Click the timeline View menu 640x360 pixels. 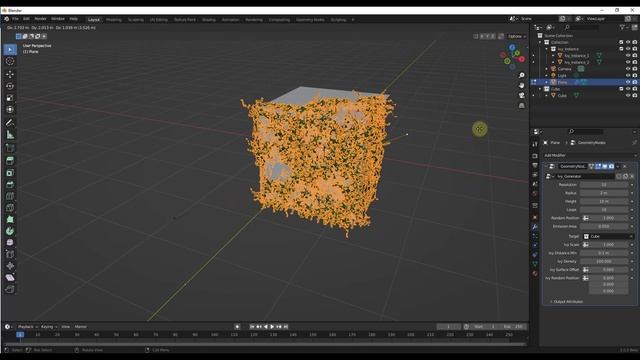point(65,327)
